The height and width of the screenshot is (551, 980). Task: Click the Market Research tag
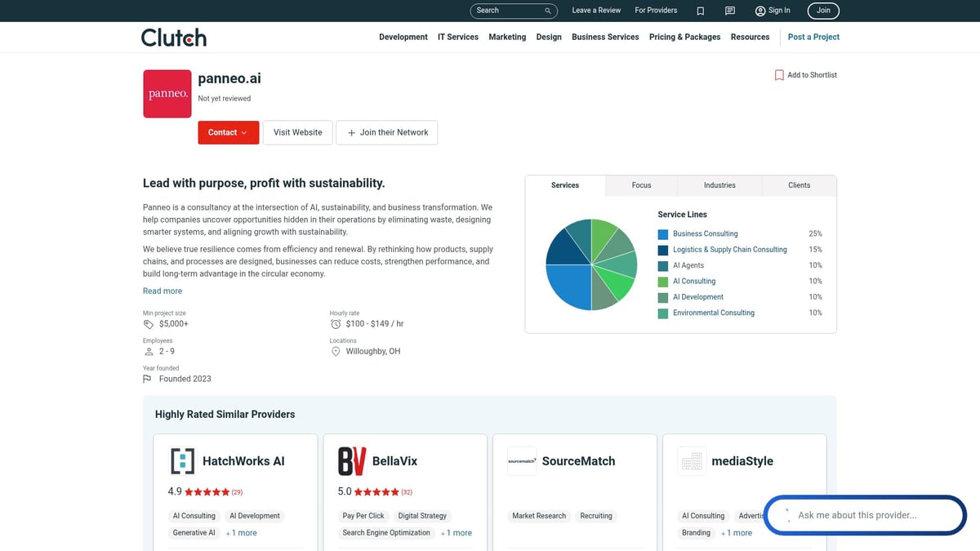pyautogui.click(x=539, y=516)
